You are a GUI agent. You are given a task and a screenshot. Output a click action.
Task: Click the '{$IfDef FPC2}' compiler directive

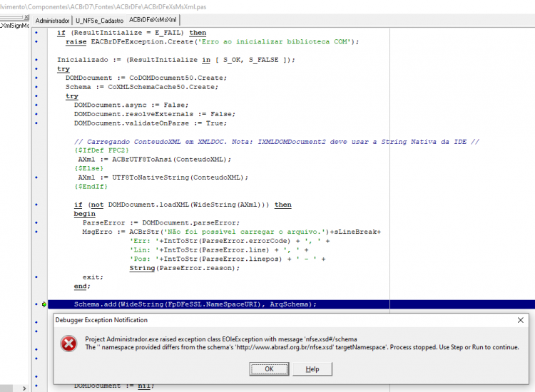101,150
